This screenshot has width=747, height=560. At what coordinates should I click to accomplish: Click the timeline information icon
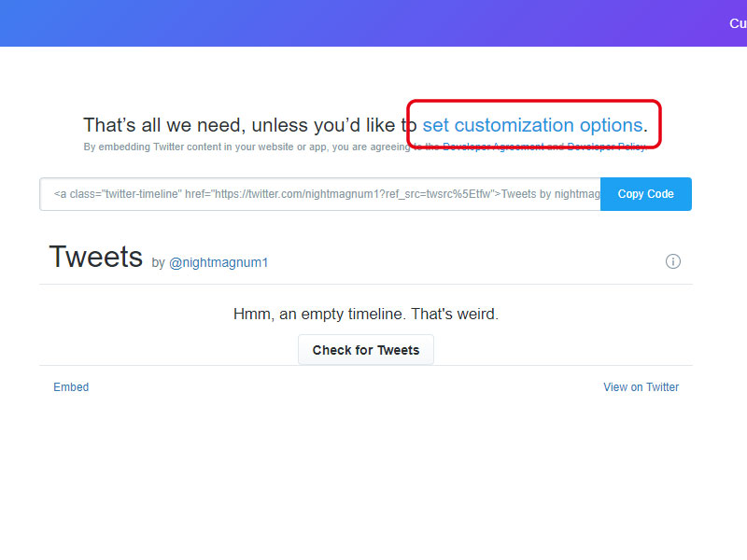[672, 261]
